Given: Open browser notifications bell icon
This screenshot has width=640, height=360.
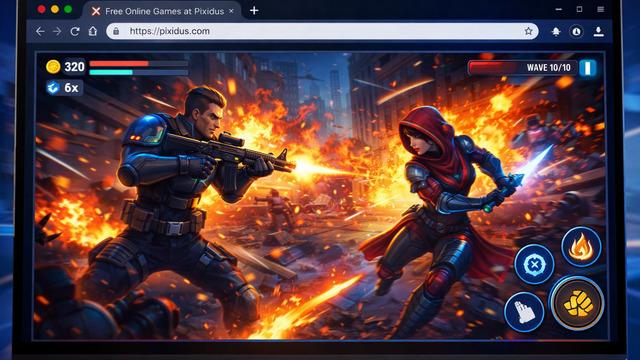Looking at the screenshot, I should pyautogui.click(x=556, y=31).
